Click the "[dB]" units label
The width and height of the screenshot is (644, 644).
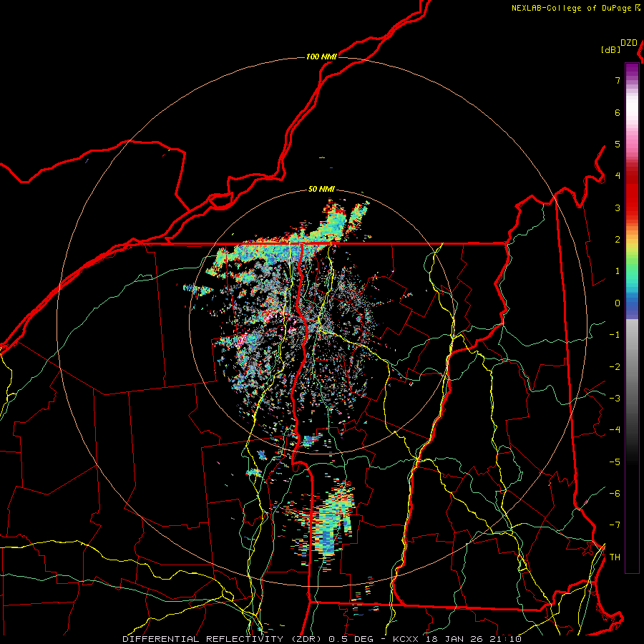point(611,49)
